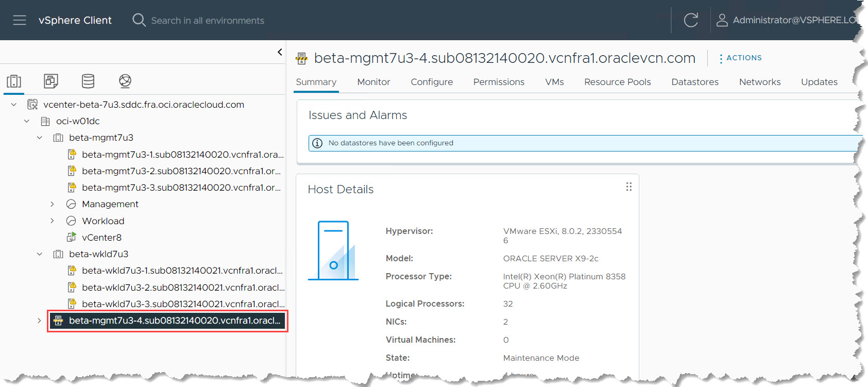Open the Networks tab
Image resolution: width=868 pixels, height=387 pixels.
pyautogui.click(x=760, y=82)
